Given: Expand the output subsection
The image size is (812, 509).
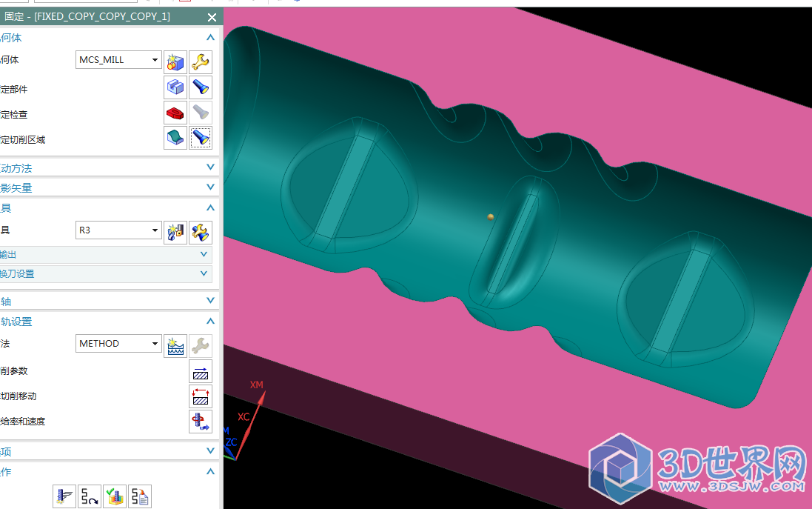Looking at the screenshot, I should pos(204,254).
